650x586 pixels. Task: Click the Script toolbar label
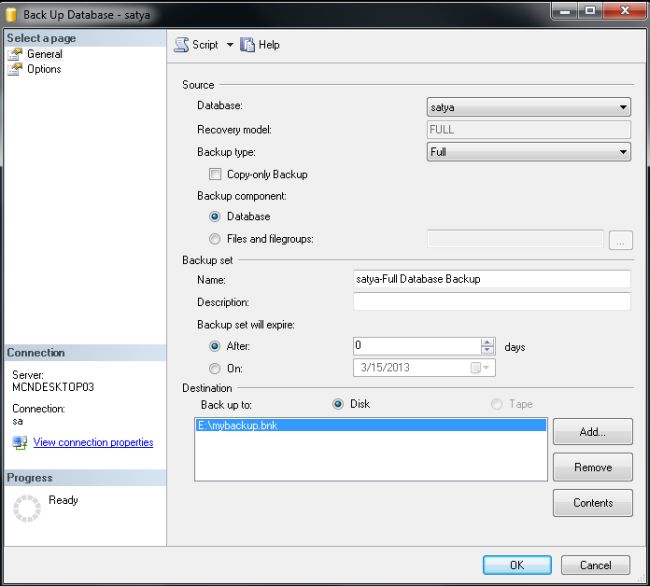205,44
